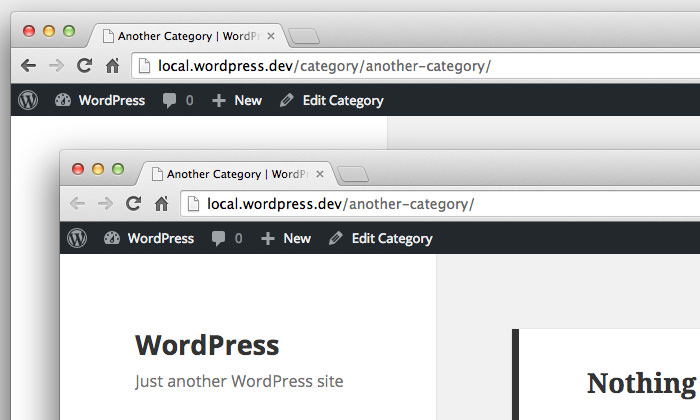Image resolution: width=700 pixels, height=420 pixels.
Task: Open the WordPress logo menu in the front window admin bar
Action: [x=77, y=238]
